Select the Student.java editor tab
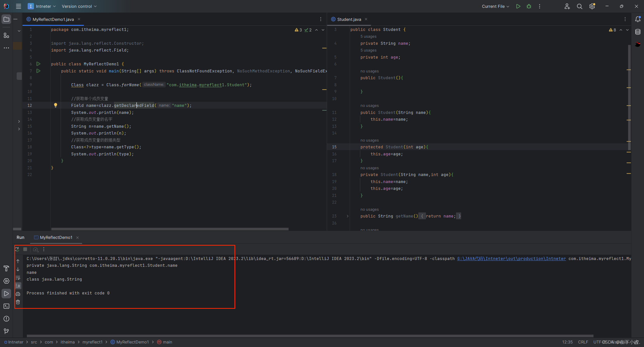 click(x=349, y=19)
